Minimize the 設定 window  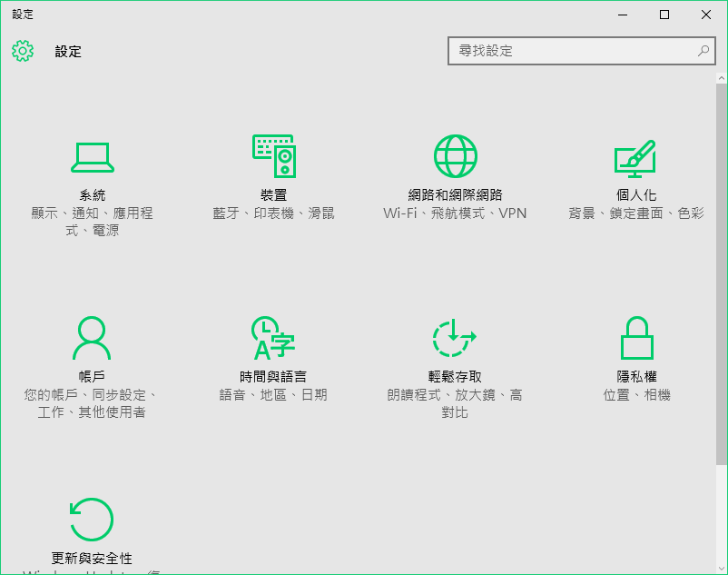point(623,15)
